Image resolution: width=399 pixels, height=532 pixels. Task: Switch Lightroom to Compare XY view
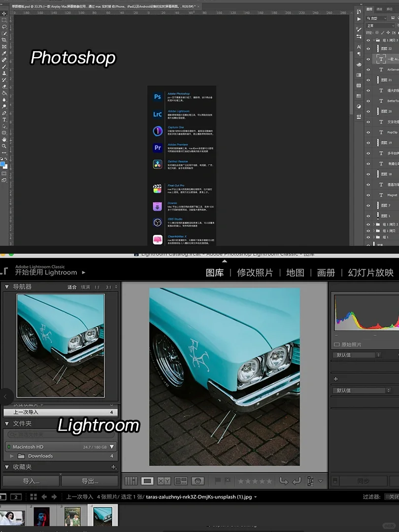pyautogui.click(x=164, y=481)
